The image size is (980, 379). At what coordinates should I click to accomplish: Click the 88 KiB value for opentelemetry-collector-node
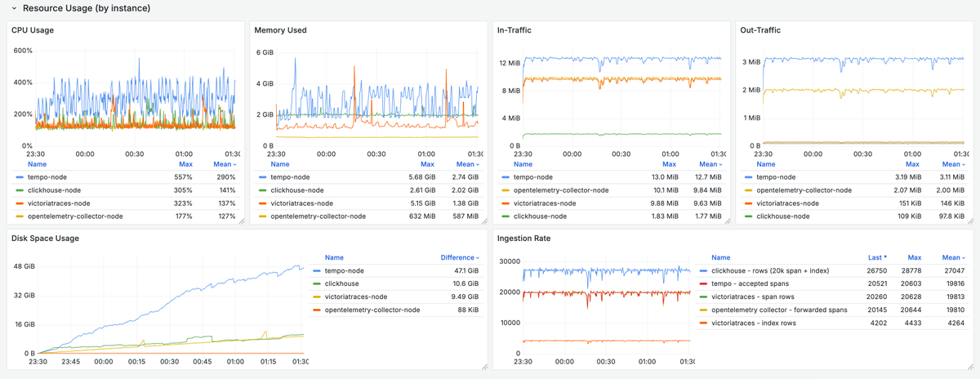[x=469, y=310]
